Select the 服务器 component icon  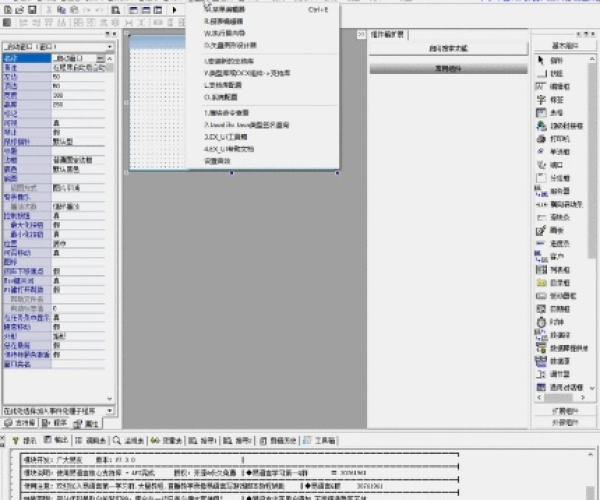point(541,191)
